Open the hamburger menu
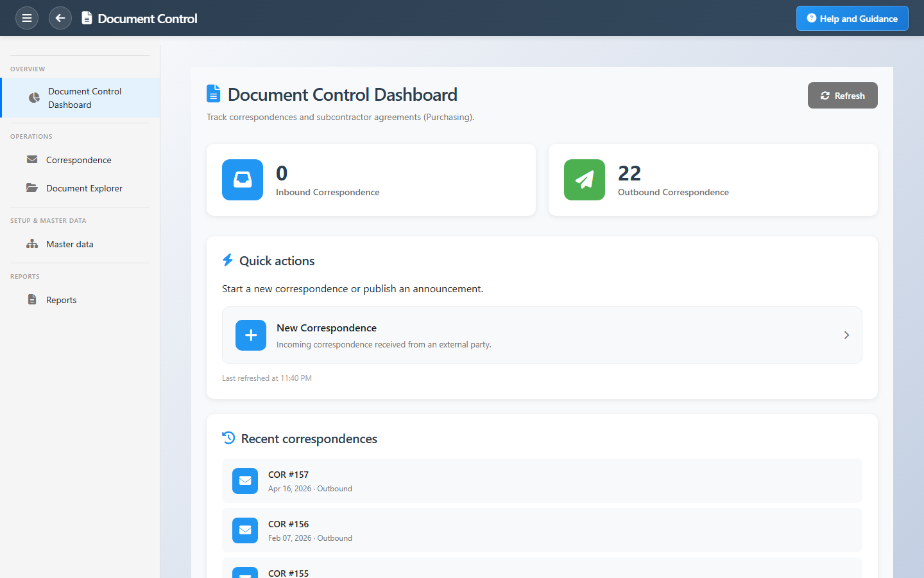This screenshot has width=924, height=578. [x=27, y=18]
